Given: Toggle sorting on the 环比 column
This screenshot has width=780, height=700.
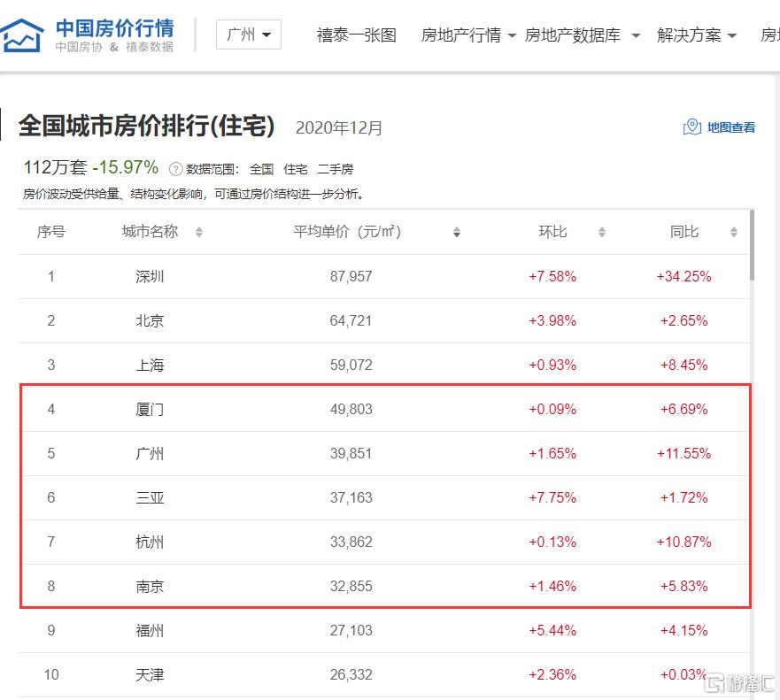Looking at the screenshot, I should click(601, 232).
